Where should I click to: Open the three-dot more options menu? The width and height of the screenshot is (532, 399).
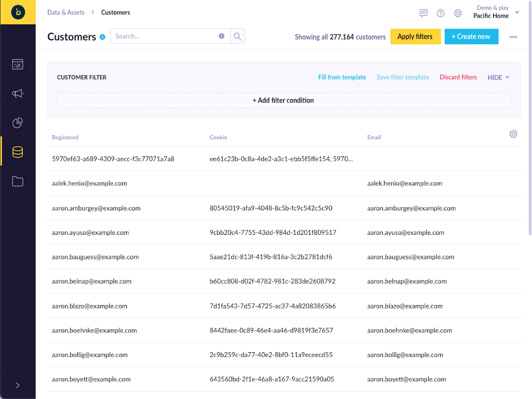click(513, 37)
